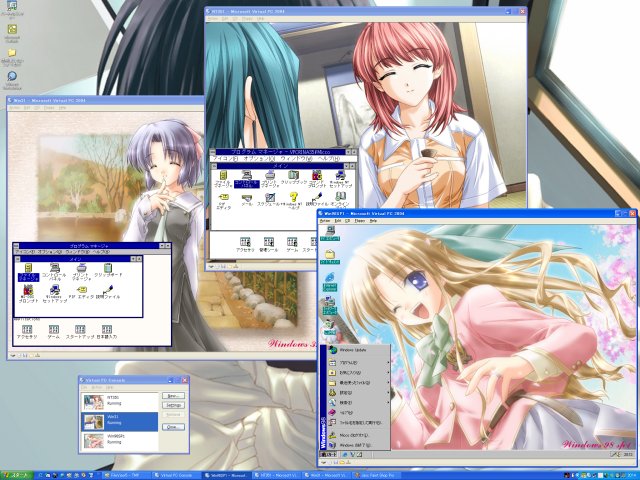Open My Computer icon on Win98 desktop

[x=330, y=233]
